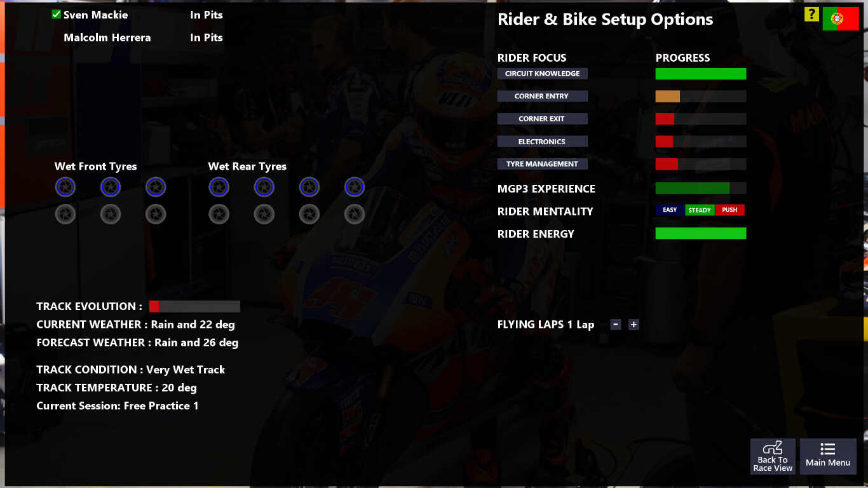This screenshot has width=868, height=488.
Task: Click the Portugal flag icon
Action: pos(840,19)
